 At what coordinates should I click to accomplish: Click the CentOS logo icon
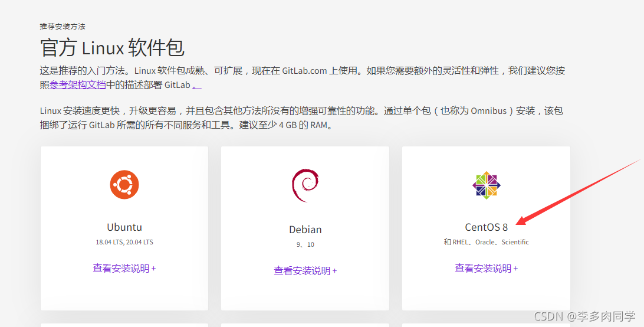tap(487, 185)
